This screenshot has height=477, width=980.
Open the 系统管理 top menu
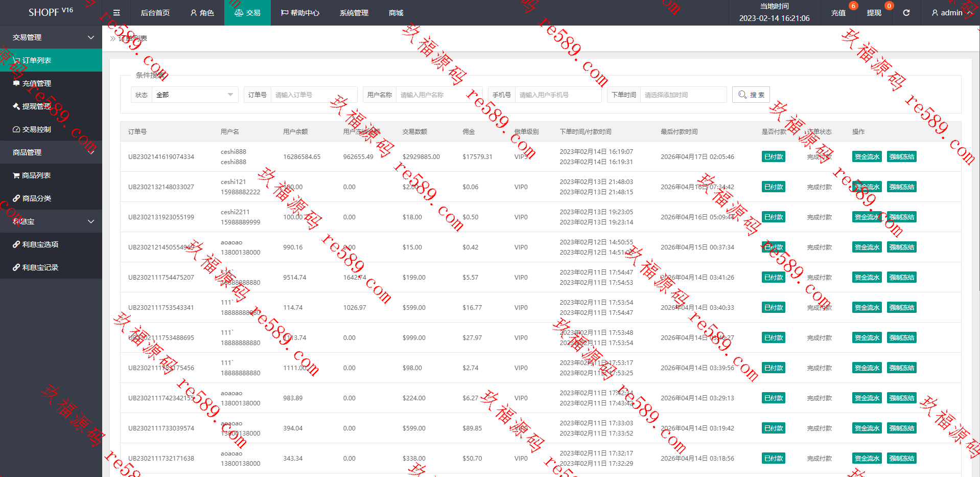[354, 13]
